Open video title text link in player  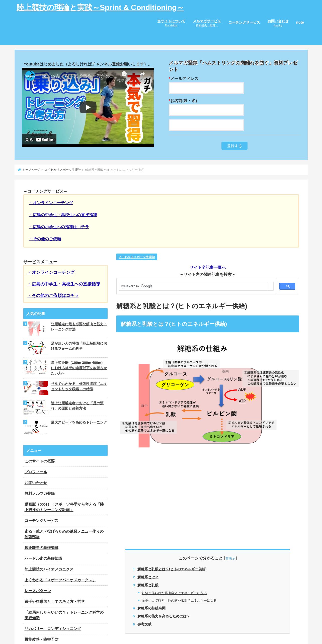[x=76, y=76]
